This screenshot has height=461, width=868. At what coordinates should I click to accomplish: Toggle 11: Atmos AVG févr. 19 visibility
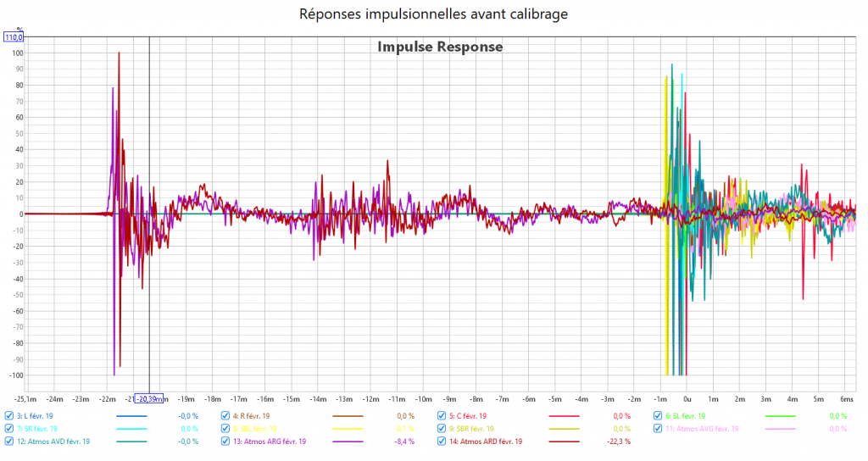click(659, 429)
